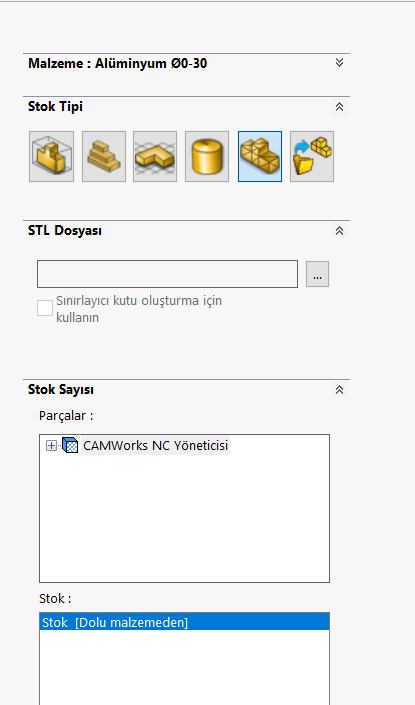Select Stok [Dolu malzemeden] list entry

pyautogui.click(x=184, y=622)
